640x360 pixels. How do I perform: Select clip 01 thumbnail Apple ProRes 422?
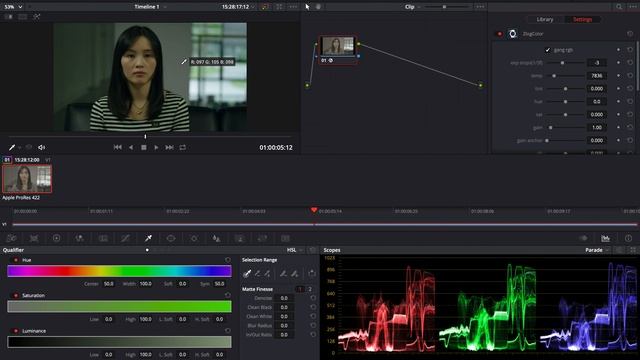point(27,179)
